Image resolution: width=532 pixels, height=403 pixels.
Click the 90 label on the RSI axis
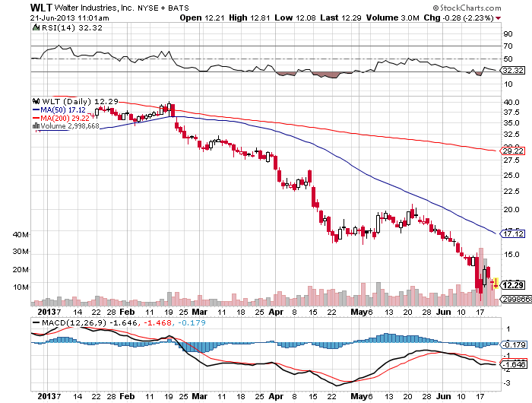click(508, 34)
